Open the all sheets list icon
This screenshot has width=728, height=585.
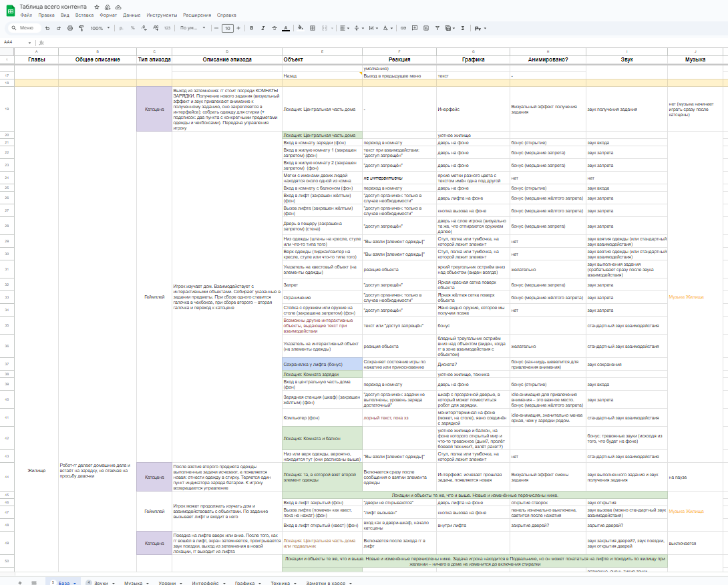point(34,583)
